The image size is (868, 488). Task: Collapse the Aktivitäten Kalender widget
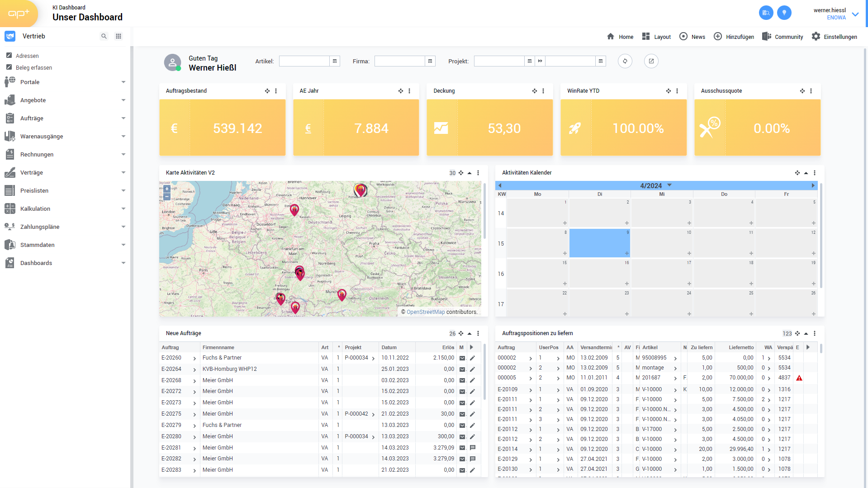point(806,173)
